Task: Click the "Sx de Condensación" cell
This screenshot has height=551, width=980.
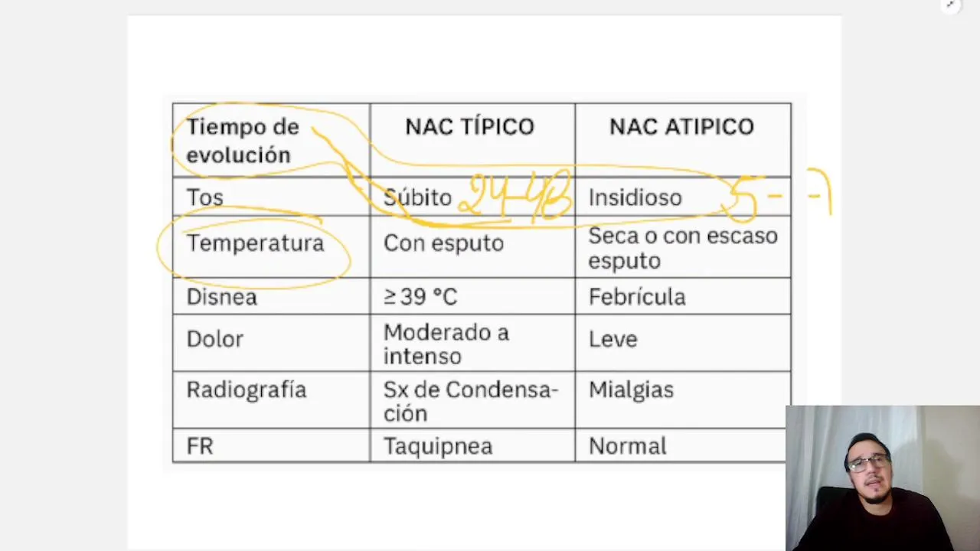Action: (x=470, y=401)
